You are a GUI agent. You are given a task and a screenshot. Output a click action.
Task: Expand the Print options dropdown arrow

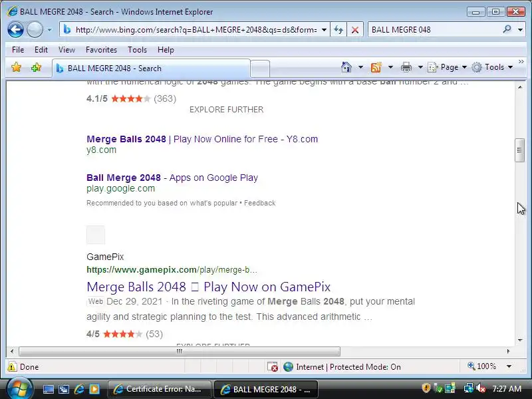420,67
